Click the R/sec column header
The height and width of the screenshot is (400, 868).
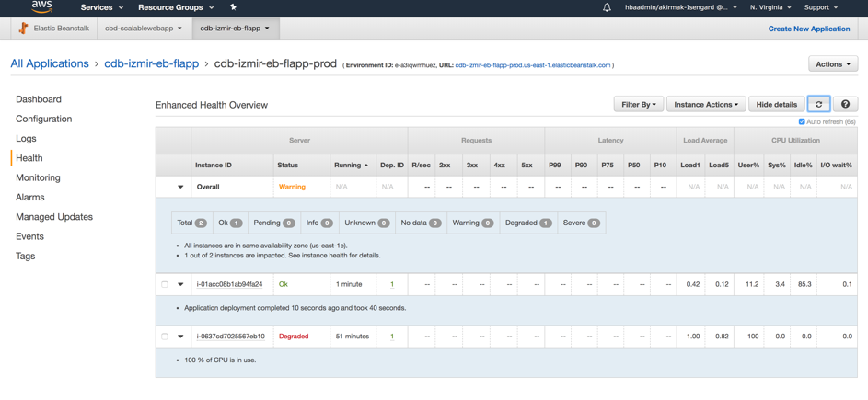click(422, 165)
